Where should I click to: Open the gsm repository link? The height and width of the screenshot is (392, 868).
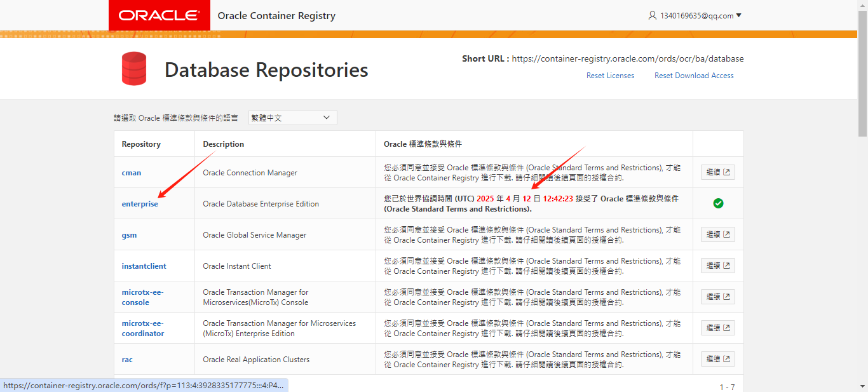pyautogui.click(x=129, y=235)
